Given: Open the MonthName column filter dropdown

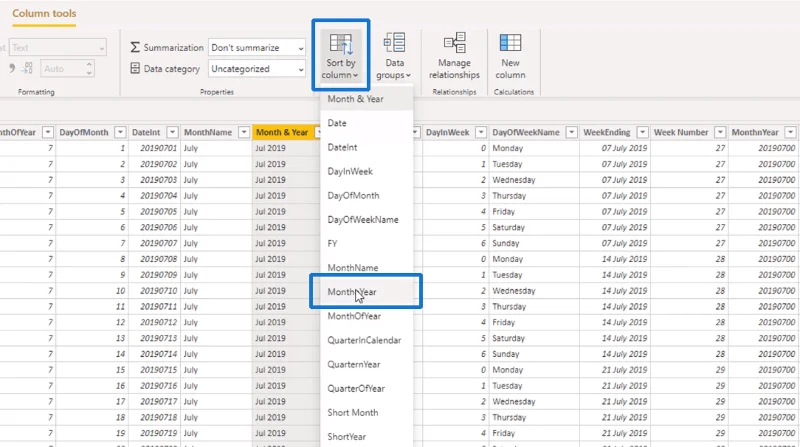Looking at the screenshot, I should 244,132.
